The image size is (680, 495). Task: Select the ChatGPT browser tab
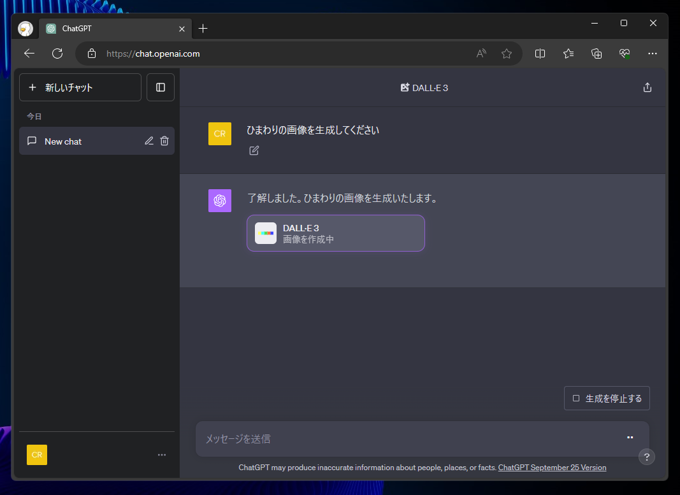point(115,29)
